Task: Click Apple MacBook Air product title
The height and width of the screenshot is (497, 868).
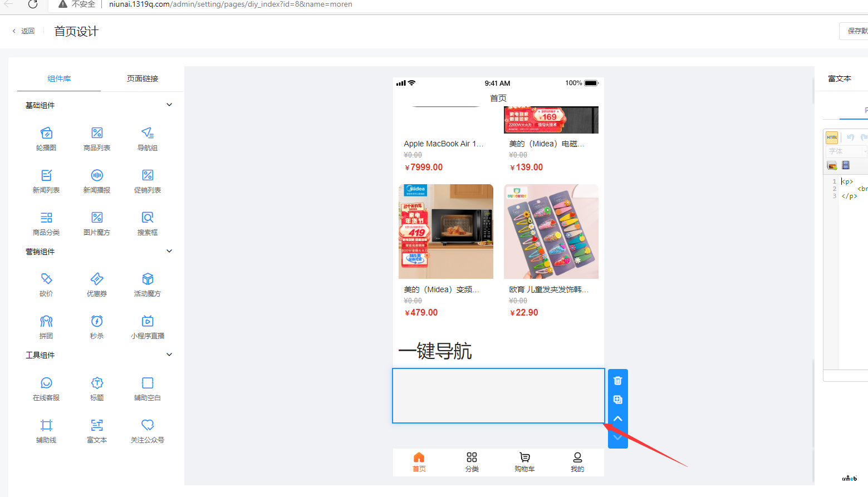Action: (444, 144)
